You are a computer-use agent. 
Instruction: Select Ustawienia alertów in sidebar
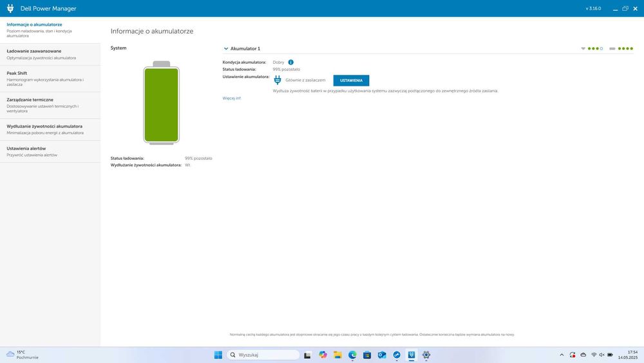[50, 152]
